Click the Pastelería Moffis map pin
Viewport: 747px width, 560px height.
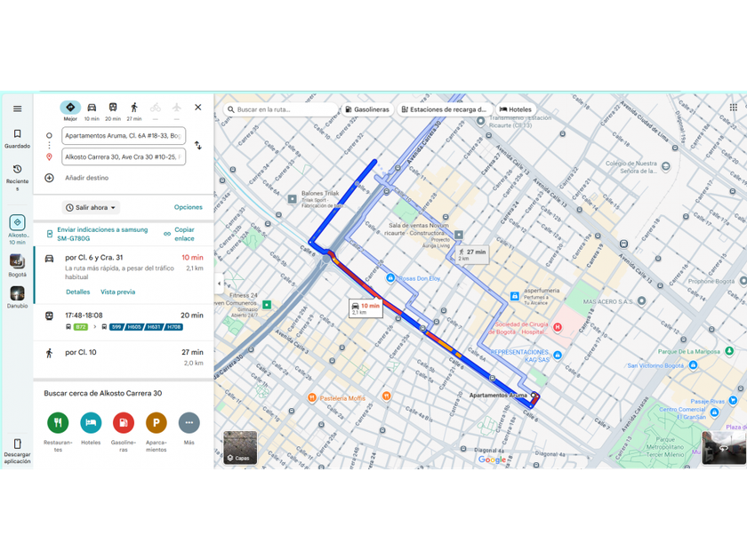point(312,397)
